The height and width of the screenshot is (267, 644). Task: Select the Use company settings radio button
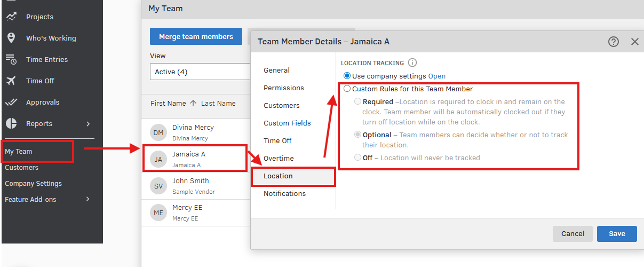(x=347, y=76)
